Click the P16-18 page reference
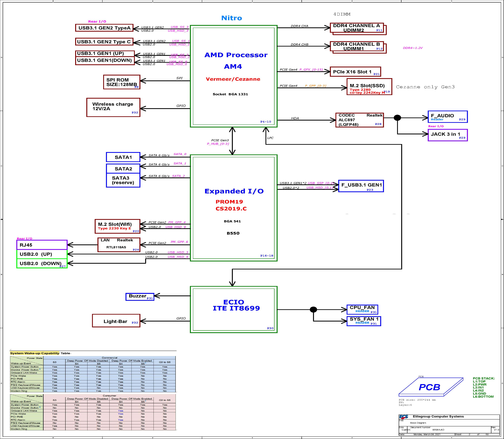 (267, 255)
